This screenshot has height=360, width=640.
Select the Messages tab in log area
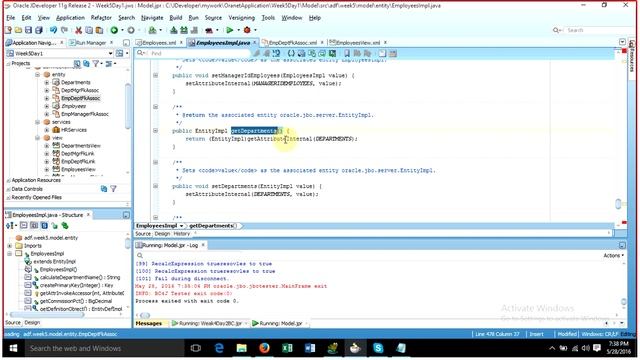[x=149, y=323]
